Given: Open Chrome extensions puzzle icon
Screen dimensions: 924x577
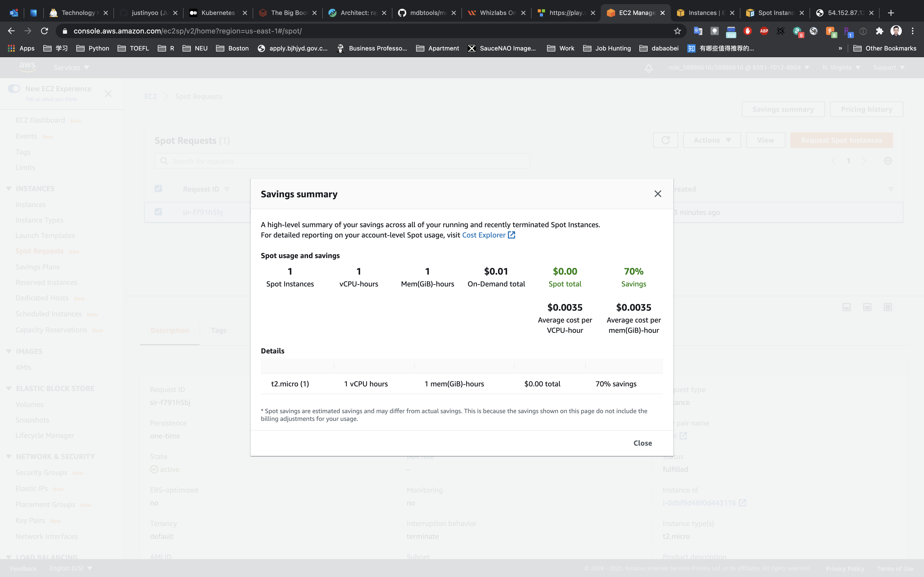Looking at the screenshot, I should [880, 31].
